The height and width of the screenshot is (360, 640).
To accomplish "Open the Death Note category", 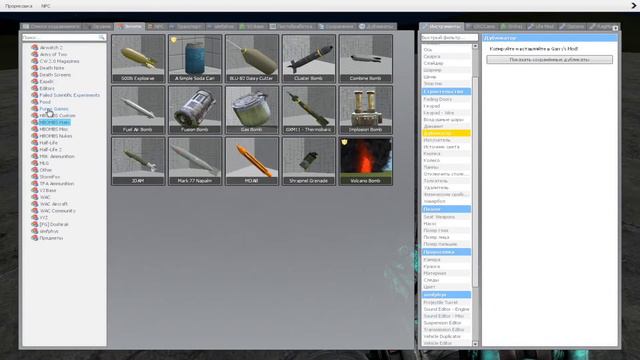I will coord(51,68).
